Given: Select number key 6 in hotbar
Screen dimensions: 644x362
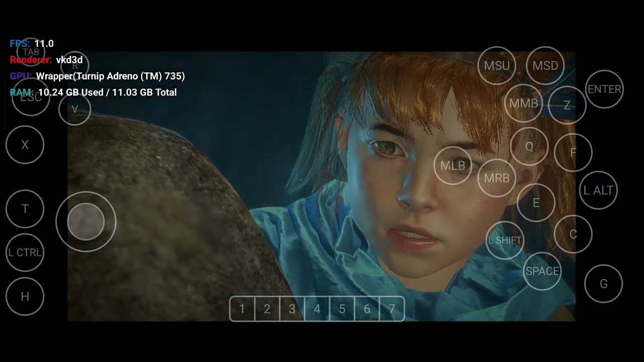Looking at the screenshot, I should (367, 309).
